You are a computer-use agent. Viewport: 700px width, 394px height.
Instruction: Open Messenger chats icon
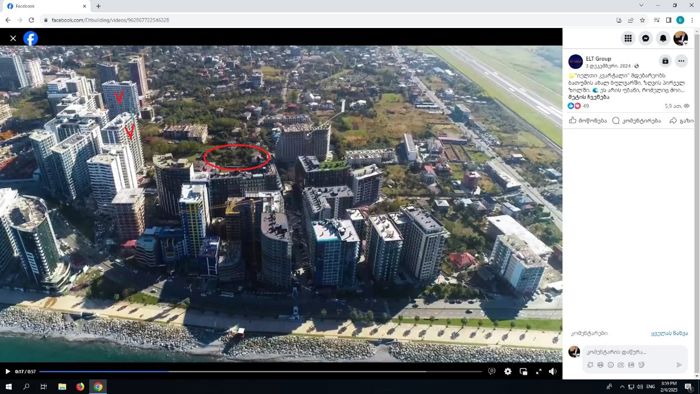coord(646,38)
